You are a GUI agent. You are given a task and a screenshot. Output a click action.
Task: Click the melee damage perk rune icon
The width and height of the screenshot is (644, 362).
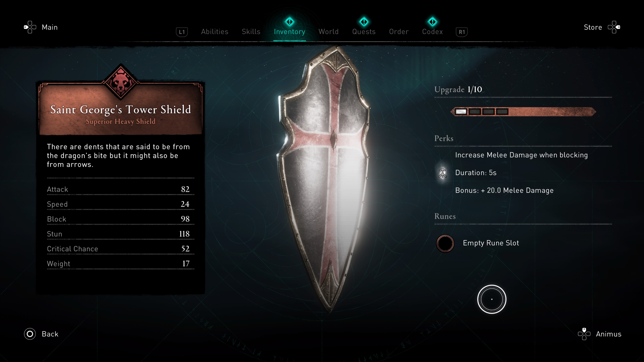click(443, 173)
